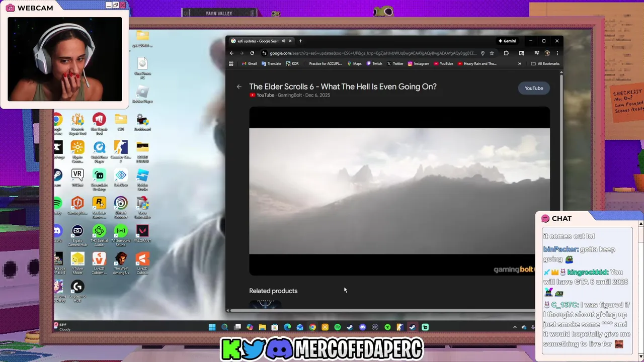Open the site information icon in address bar

[264, 53]
